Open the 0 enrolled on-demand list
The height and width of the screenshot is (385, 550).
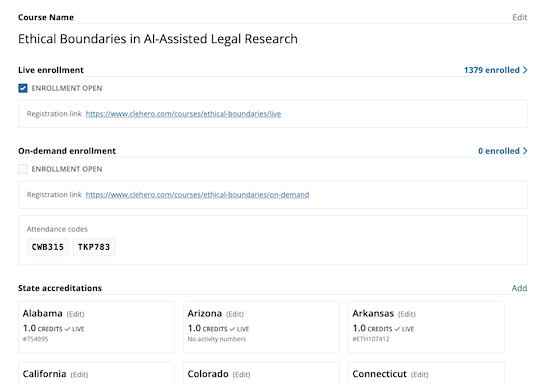pyautogui.click(x=502, y=151)
